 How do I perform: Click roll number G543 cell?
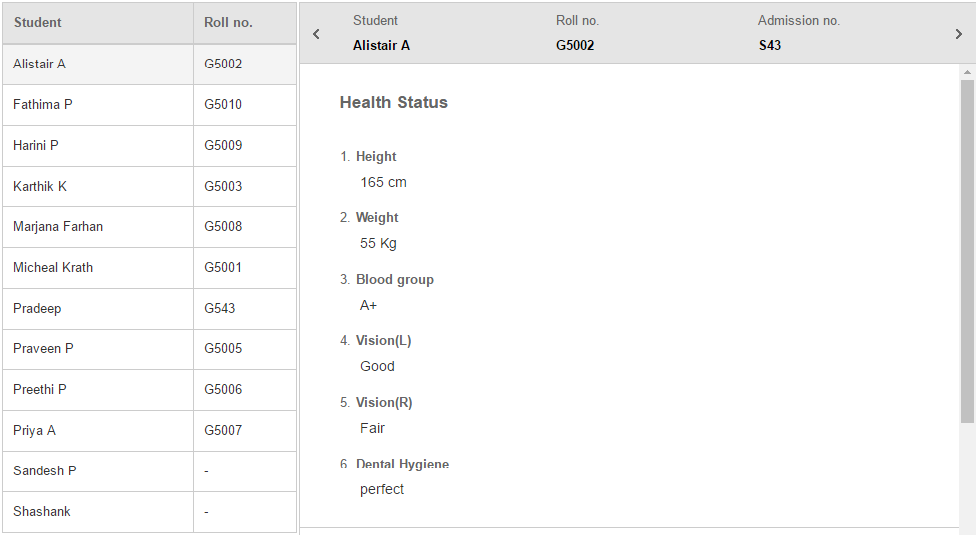point(220,309)
